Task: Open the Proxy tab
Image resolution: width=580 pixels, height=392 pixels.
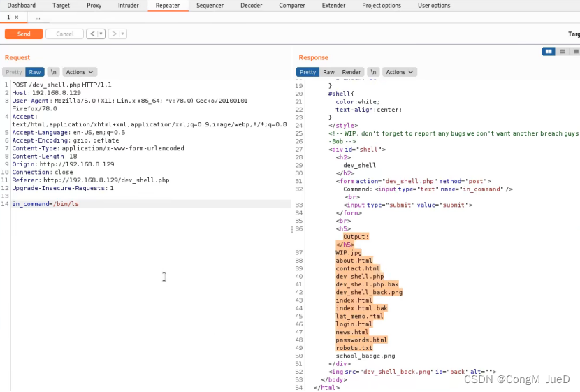Action: [94, 6]
